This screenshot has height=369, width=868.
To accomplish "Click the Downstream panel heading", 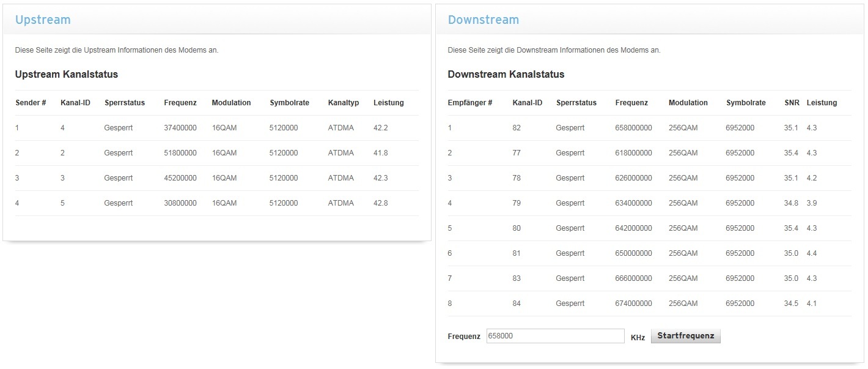I will (483, 20).
